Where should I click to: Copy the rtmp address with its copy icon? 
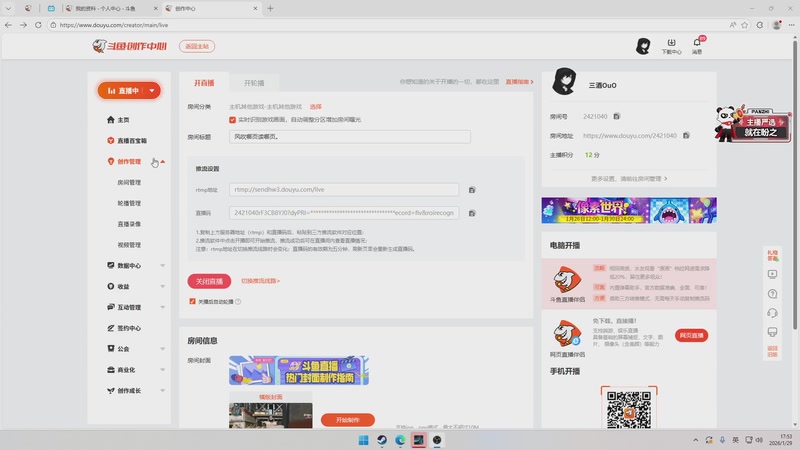(x=472, y=190)
